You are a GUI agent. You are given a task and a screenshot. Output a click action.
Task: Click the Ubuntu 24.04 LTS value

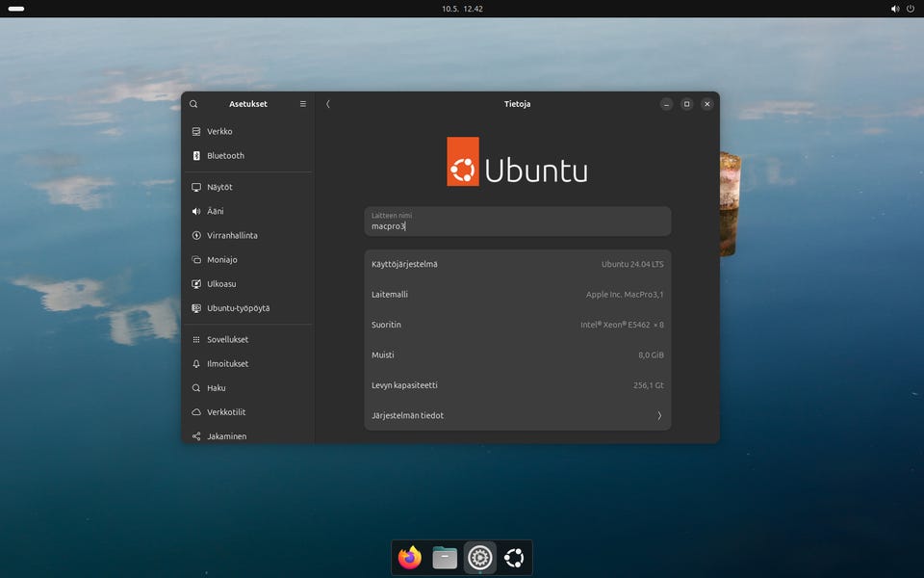[x=632, y=264]
